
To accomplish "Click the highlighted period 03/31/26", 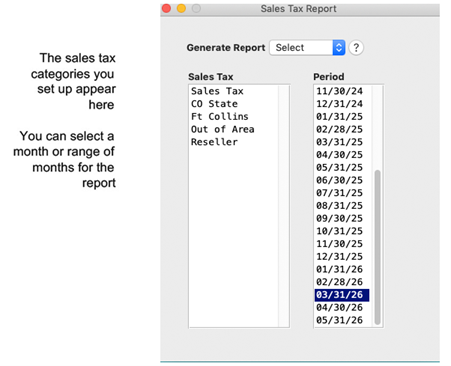I will 342,295.
